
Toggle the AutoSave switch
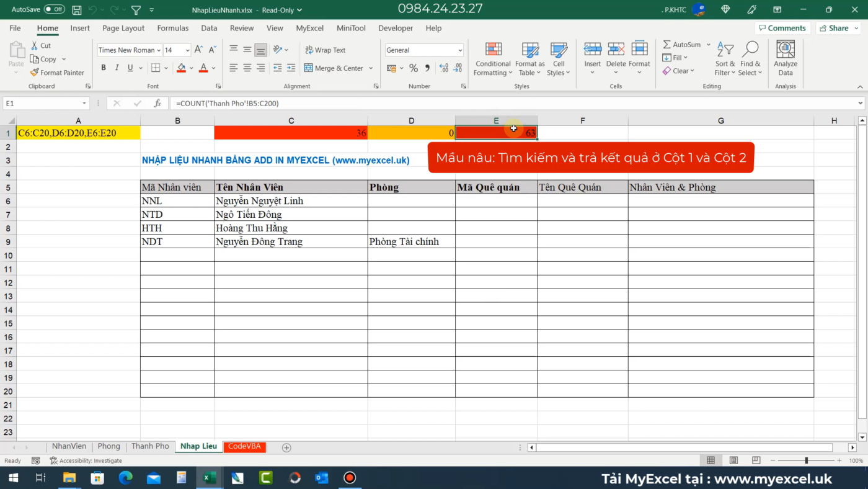(x=55, y=9)
